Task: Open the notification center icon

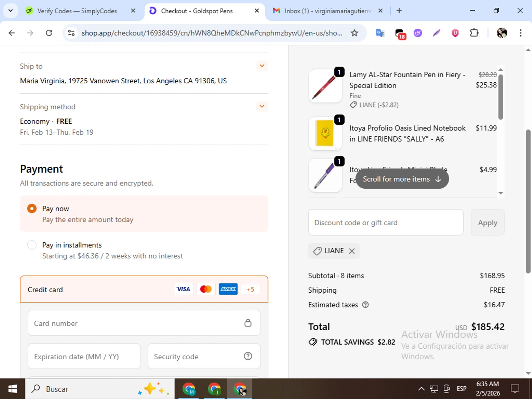Action: (x=515, y=389)
